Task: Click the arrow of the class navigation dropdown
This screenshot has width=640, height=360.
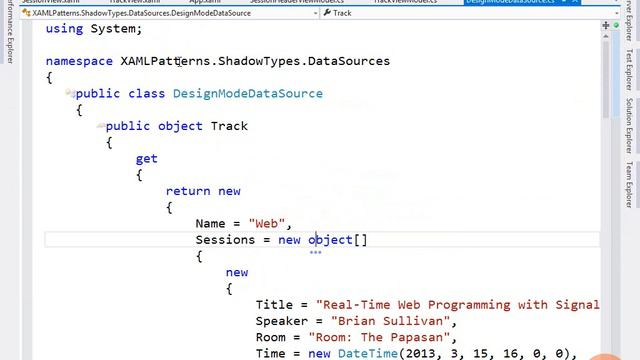Action: (316, 13)
